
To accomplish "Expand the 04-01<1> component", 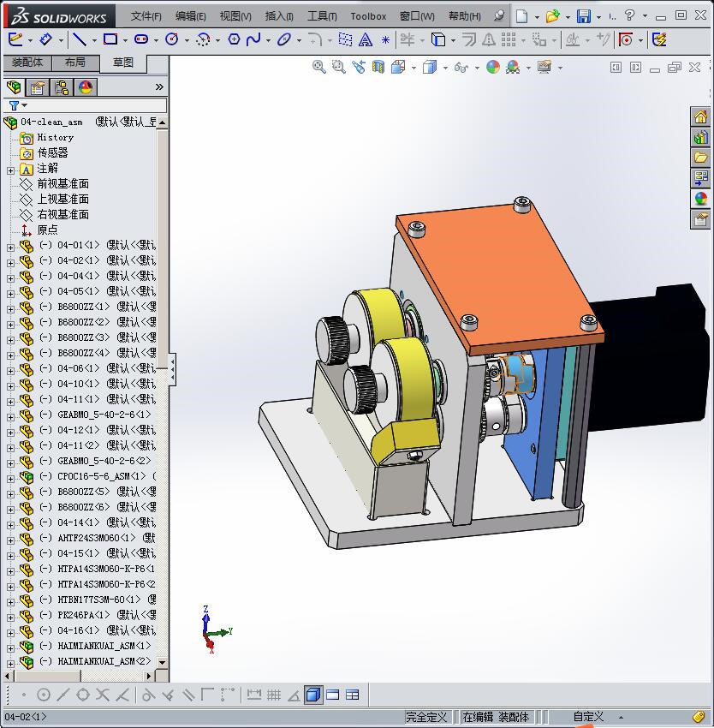I will click(10, 248).
